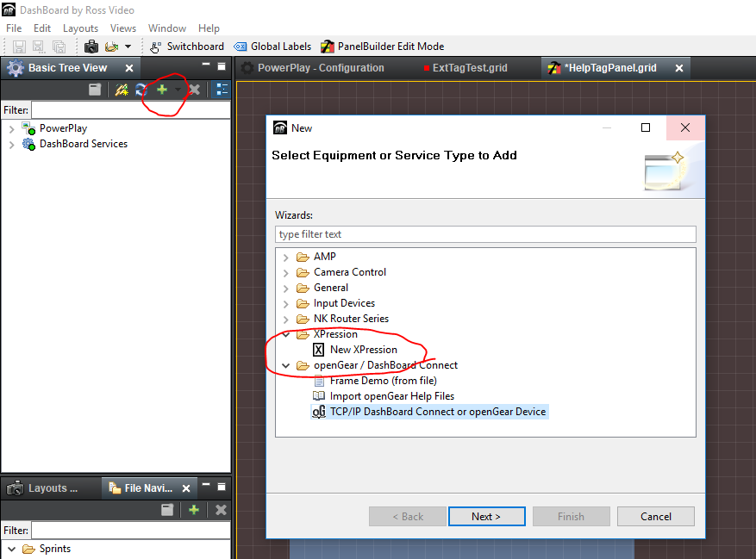This screenshot has width=756, height=559.
Task: Select Frame Demo (from file)
Action: point(383,381)
